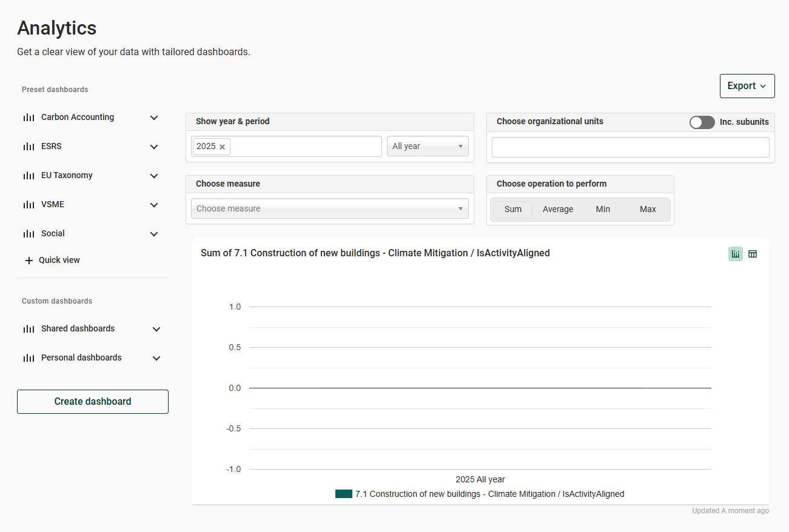Expand the ESRS preset dashboards

pyautogui.click(x=154, y=147)
